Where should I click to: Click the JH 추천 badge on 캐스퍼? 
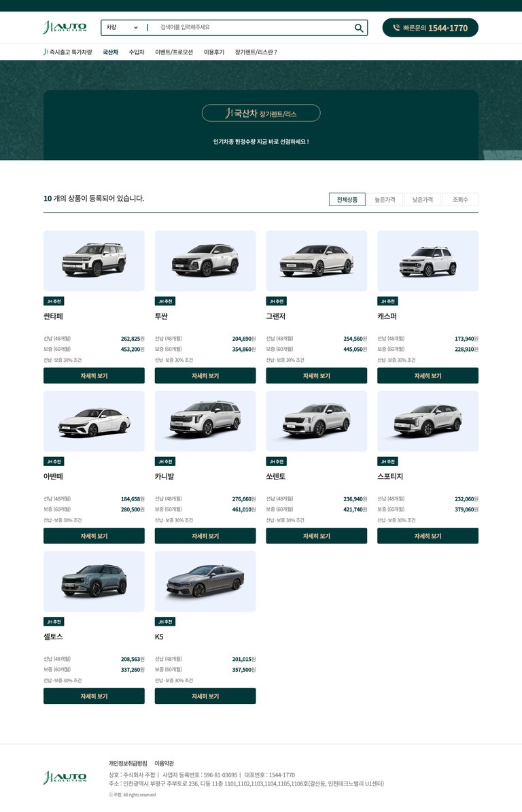pyautogui.click(x=387, y=301)
